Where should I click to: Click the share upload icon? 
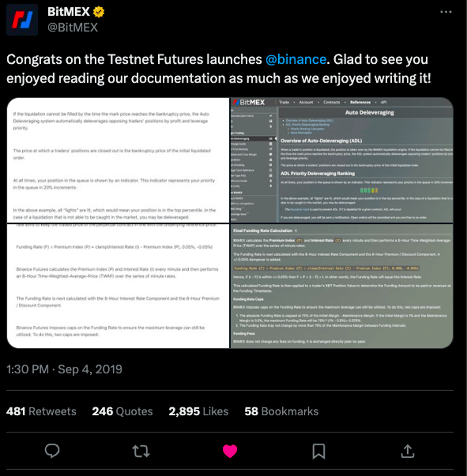coord(408,450)
